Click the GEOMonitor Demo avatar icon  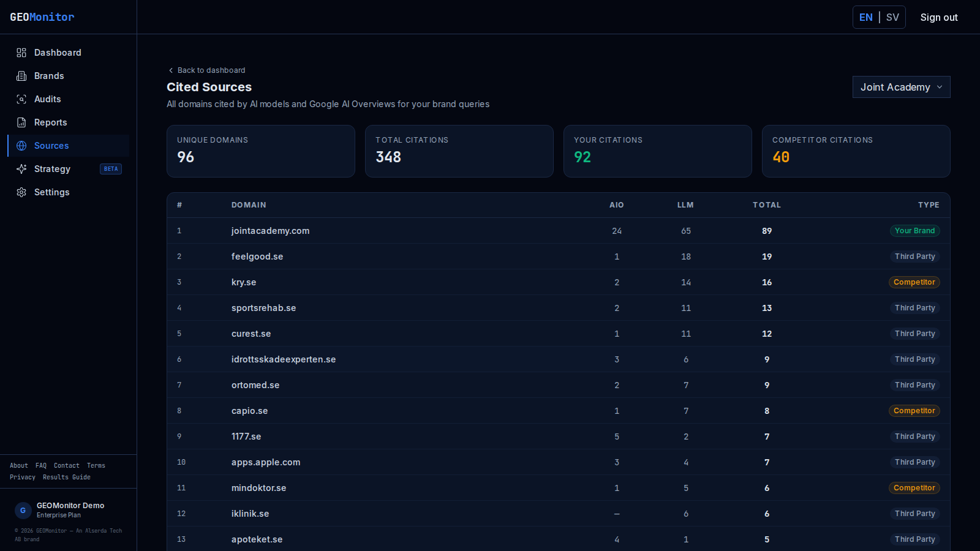(x=23, y=510)
